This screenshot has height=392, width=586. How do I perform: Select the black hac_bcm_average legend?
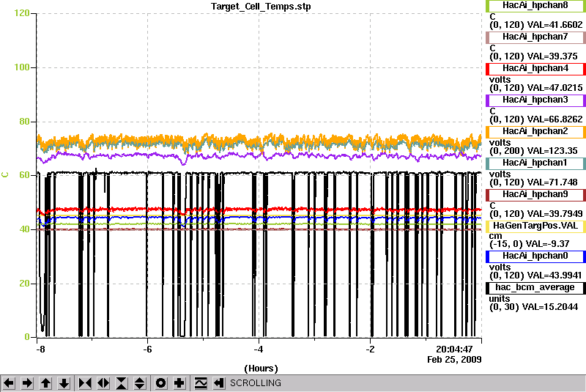pyautogui.click(x=535, y=288)
